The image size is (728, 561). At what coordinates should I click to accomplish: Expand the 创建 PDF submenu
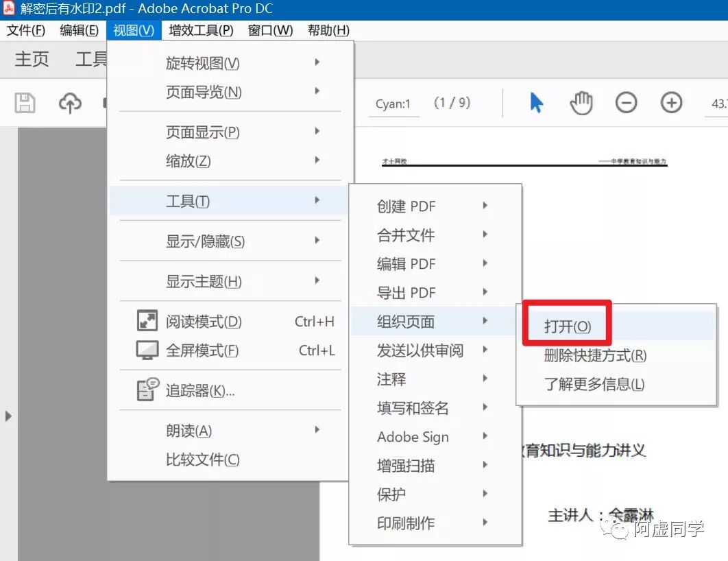tap(435, 206)
